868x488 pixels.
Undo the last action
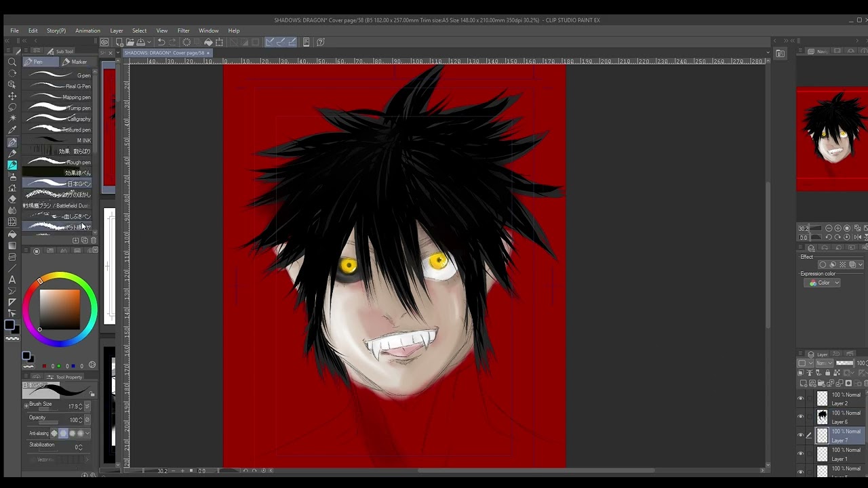(x=161, y=42)
